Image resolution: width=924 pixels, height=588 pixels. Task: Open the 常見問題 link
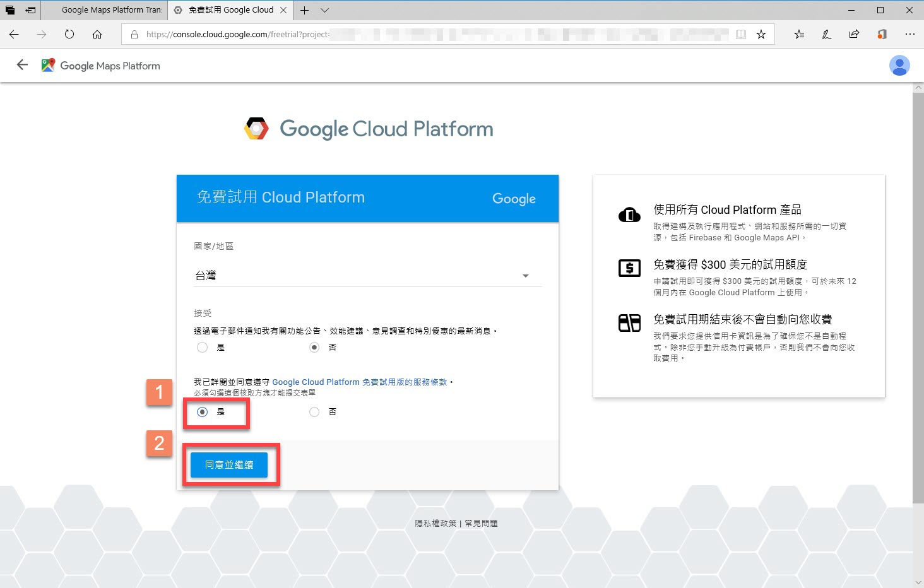pyautogui.click(x=481, y=523)
